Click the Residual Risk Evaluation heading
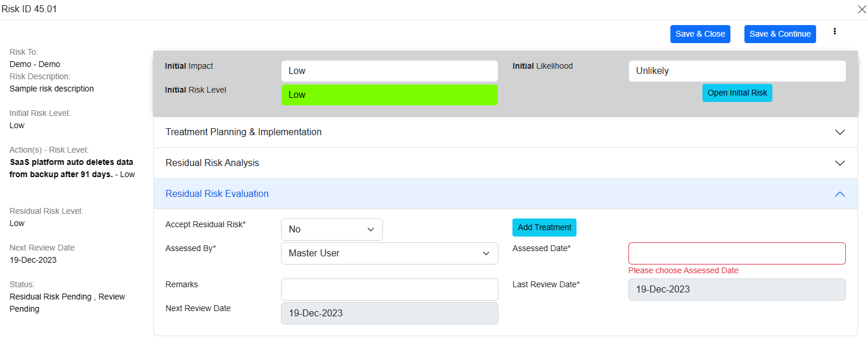868x342 pixels. (217, 194)
